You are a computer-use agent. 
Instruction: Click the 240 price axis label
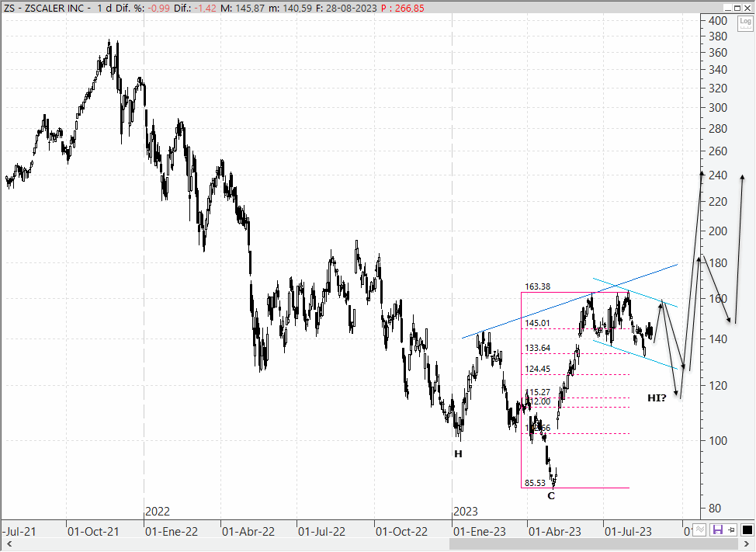coord(718,175)
